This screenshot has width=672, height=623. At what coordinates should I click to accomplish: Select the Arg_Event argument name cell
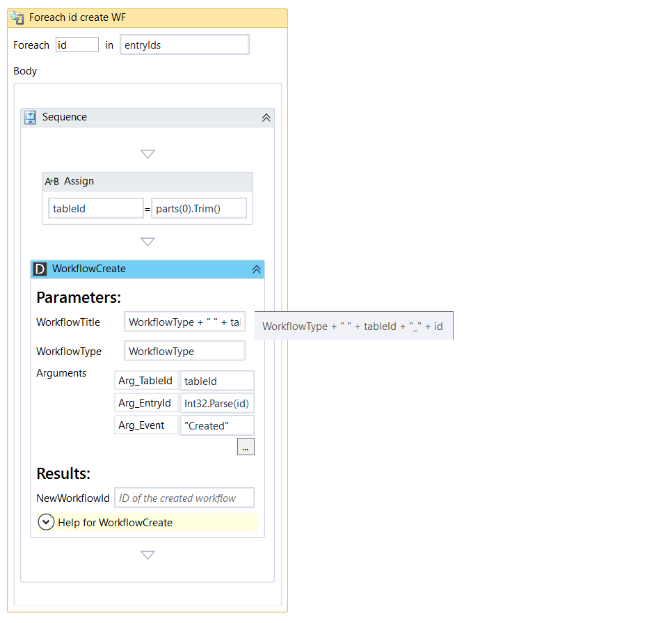146,425
